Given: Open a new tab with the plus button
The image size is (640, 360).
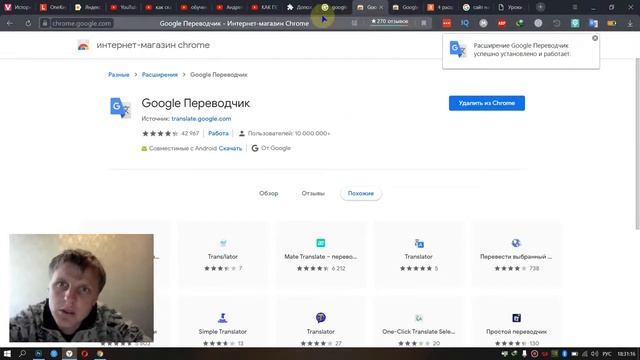Looking at the screenshot, I should (x=540, y=7).
